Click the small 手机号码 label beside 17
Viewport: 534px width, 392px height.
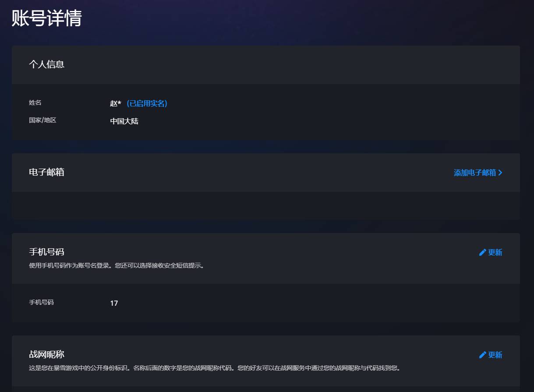click(x=41, y=302)
